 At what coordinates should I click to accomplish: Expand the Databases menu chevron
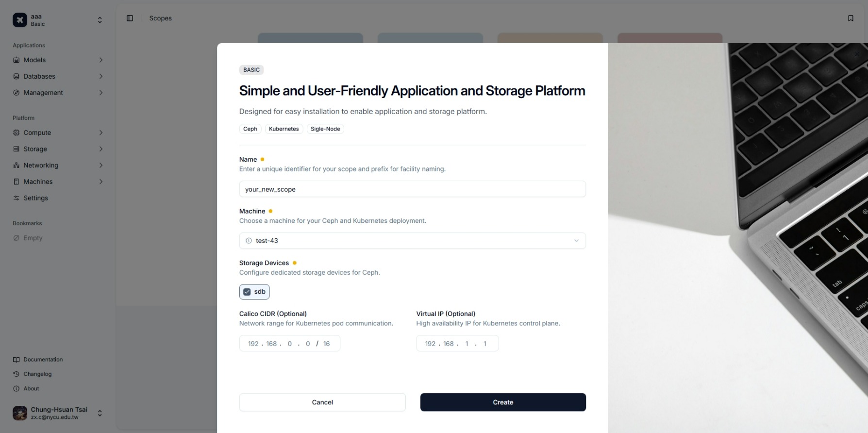pos(101,76)
